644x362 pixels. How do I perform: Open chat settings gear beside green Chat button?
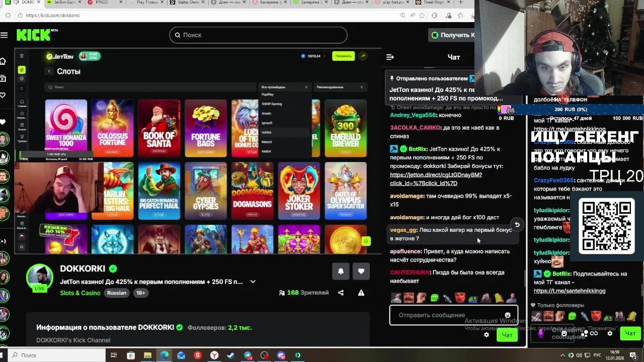click(x=486, y=335)
